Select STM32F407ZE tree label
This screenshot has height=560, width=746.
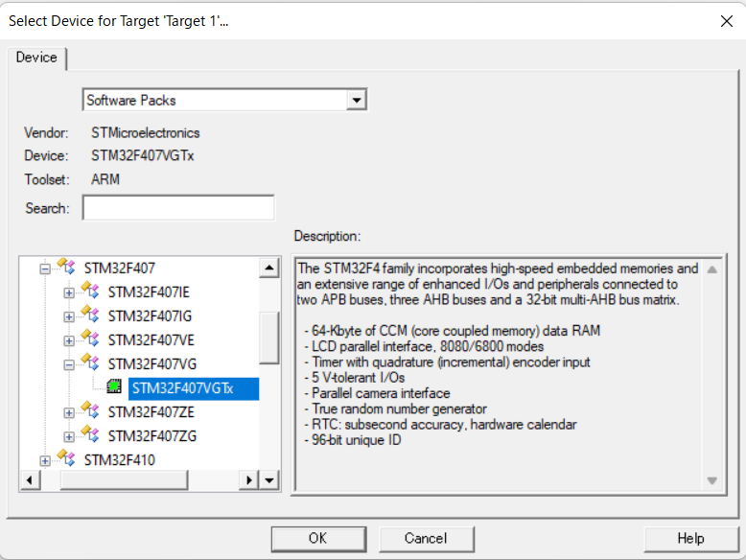[152, 412]
